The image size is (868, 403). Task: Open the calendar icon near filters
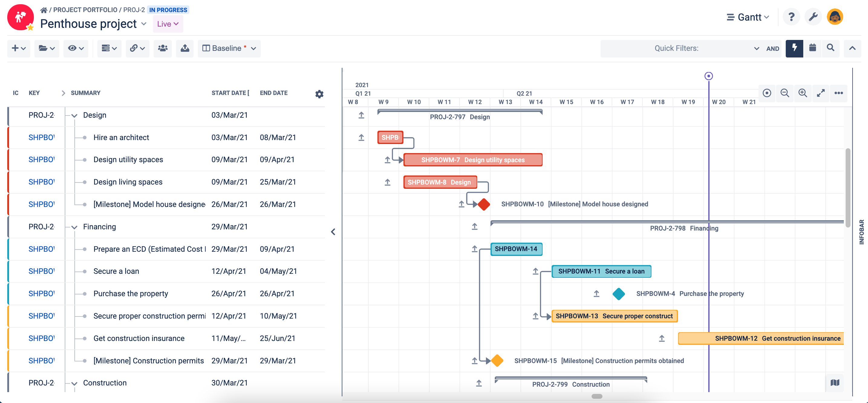click(812, 48)
